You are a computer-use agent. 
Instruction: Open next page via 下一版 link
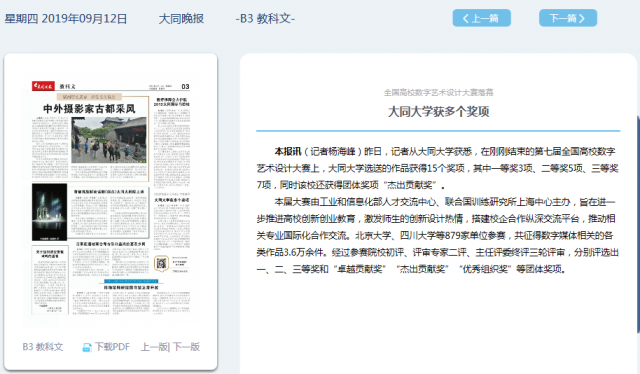pyautogui.click(x=186, y=347)
